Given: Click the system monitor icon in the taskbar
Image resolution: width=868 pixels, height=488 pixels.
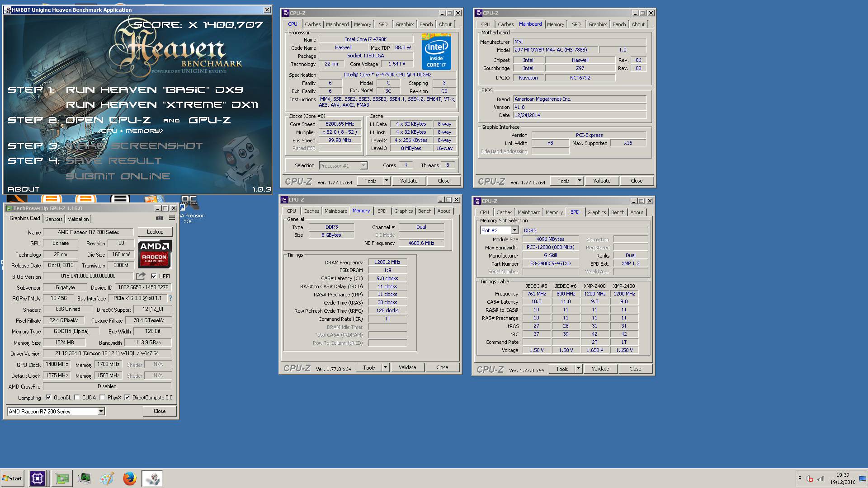Looking at the screenshot, I should [x=84, y=479].
